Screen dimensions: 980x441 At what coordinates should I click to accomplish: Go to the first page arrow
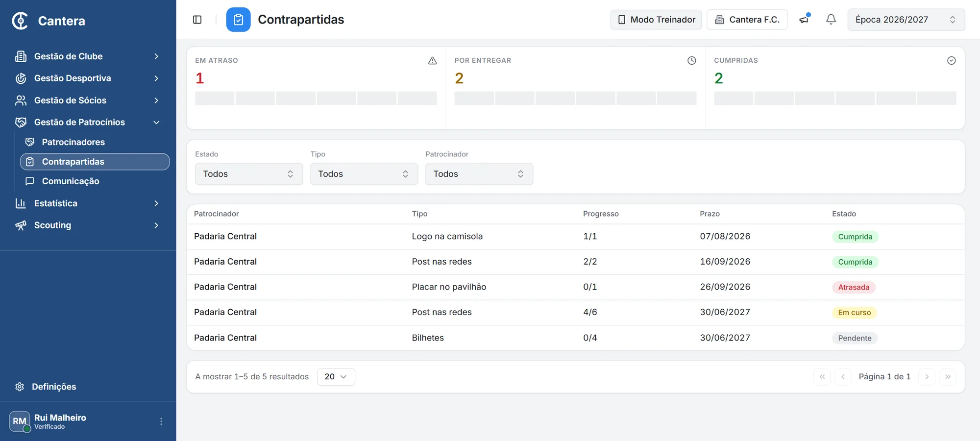click(822, 377)
